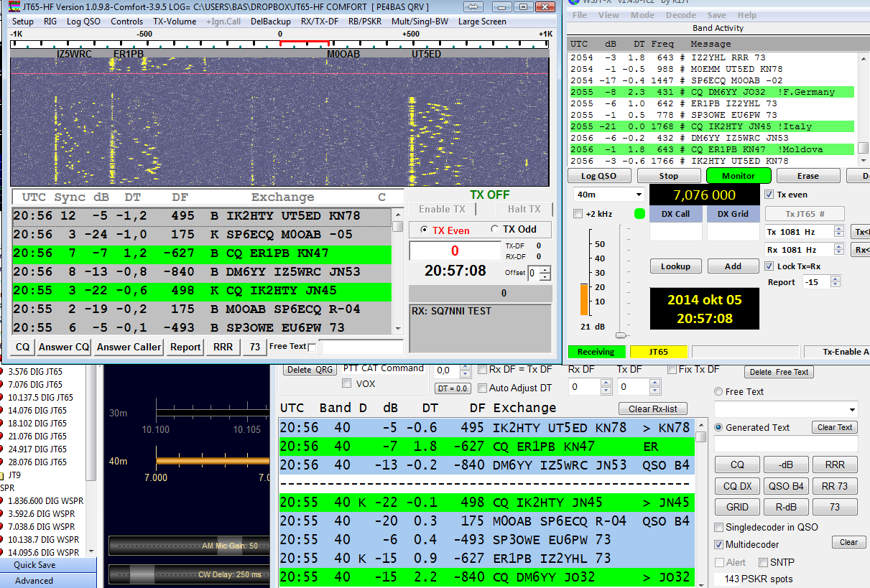870x588 pixels.
Task: Click the green Receiving status indicator
Action: click(x=597, y=352)
